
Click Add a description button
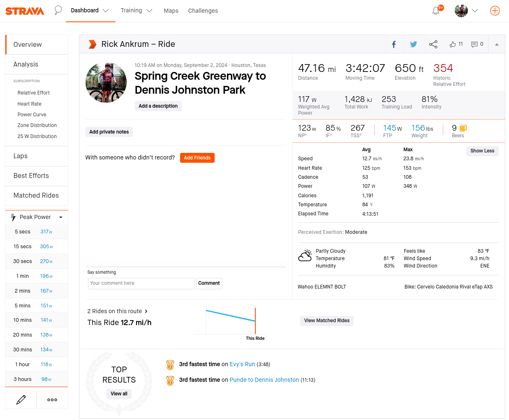point(158,106)
